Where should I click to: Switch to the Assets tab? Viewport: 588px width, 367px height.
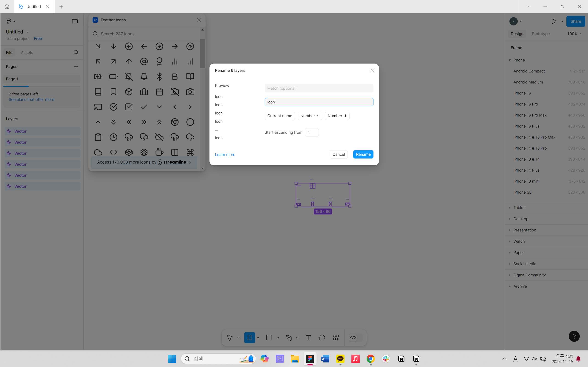coord(27,53)
